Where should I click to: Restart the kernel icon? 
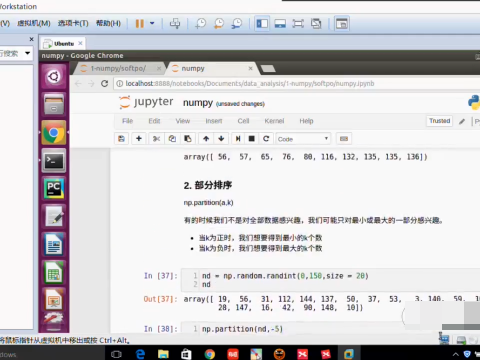266,139
